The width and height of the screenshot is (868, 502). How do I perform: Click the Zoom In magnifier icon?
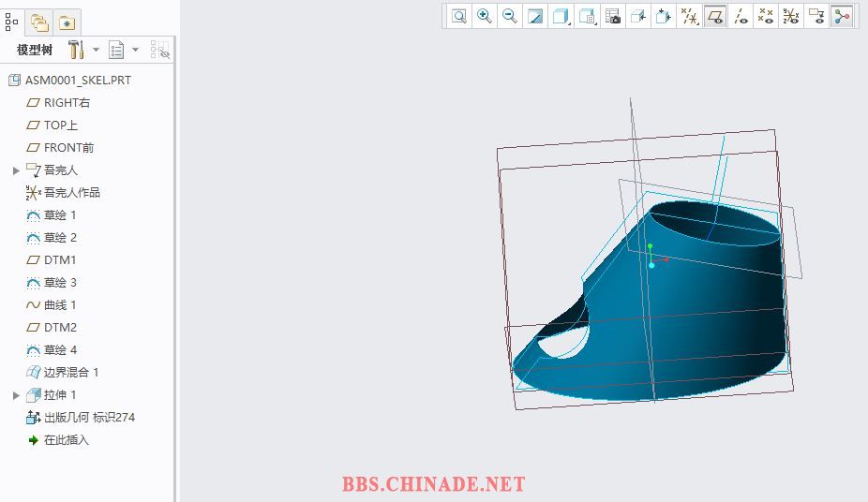485,16
